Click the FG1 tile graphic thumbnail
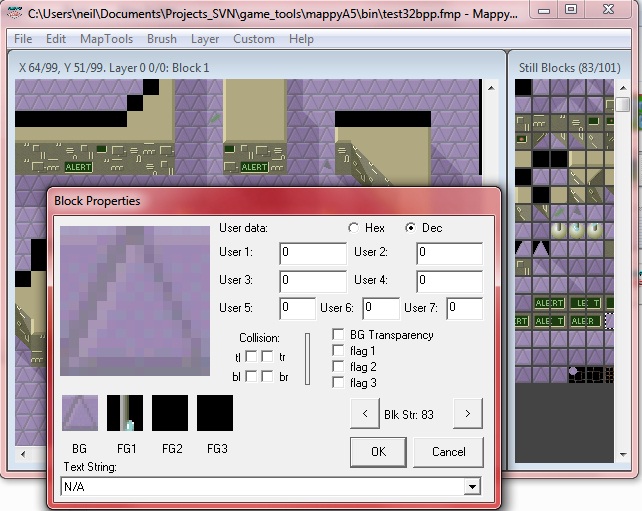Viewport: 642px width, 511px height. point(125,413)
